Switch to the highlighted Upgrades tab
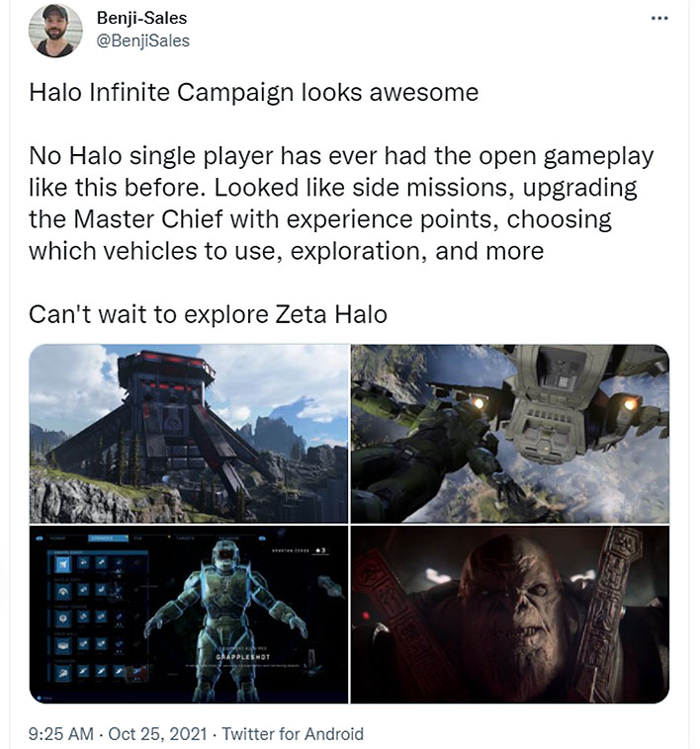The height and width of the screenshot is (749, 700). coord(109,539)
